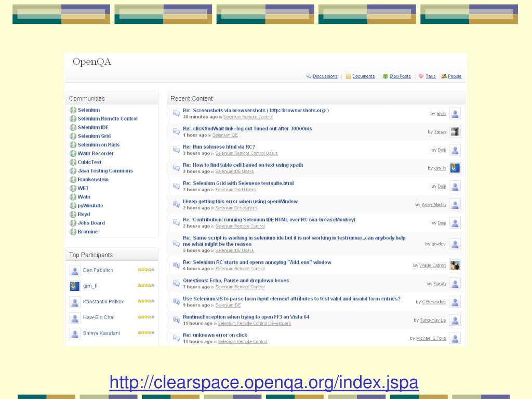This screenshot has width=532, height=399.
Task: Click globe icon beside Jobs Board
Action: point(73,223)
